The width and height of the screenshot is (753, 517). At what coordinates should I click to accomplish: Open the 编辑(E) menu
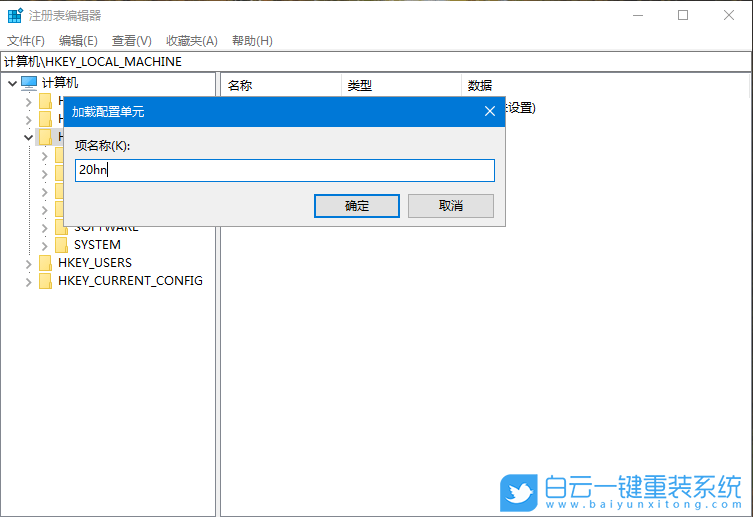(x=78, y=41)
